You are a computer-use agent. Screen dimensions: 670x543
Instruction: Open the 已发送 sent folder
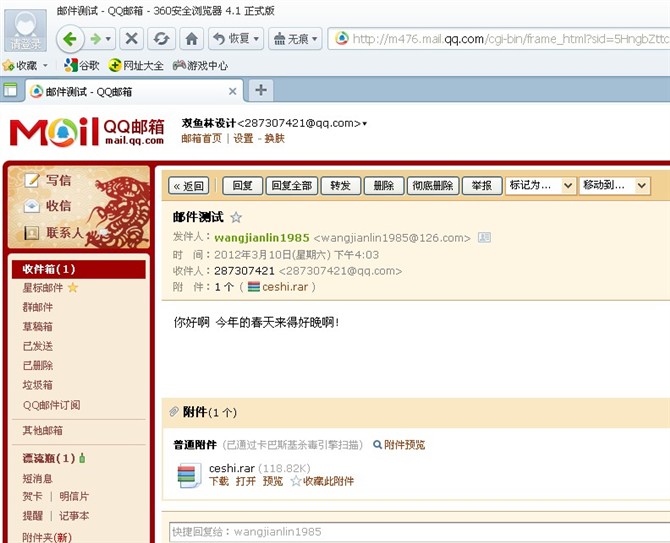pyautogui.click(x=38, y=346)
